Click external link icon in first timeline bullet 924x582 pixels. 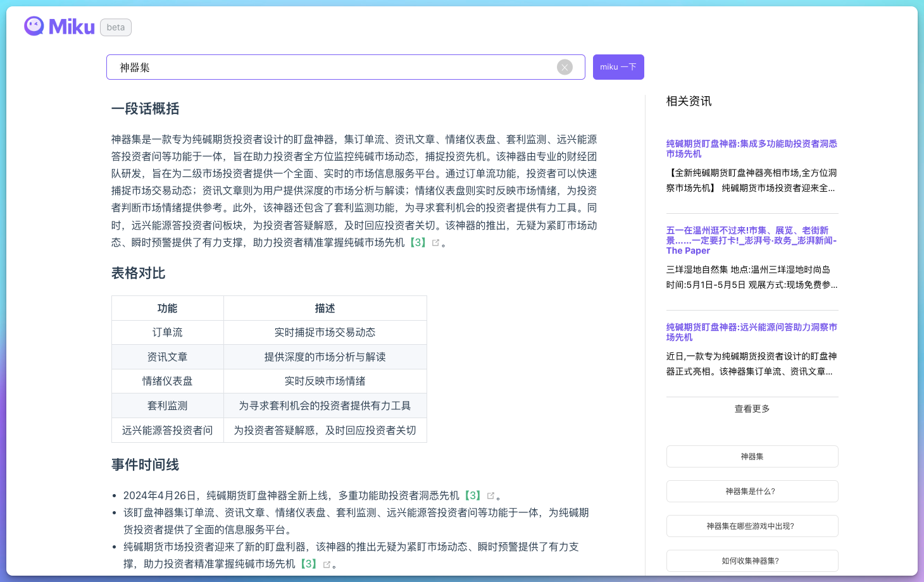coord(490,496)
